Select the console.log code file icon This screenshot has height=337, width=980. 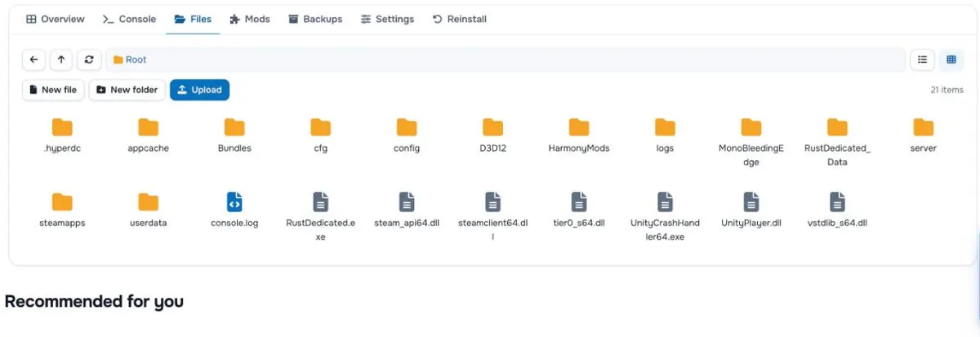tap(234, 202)
